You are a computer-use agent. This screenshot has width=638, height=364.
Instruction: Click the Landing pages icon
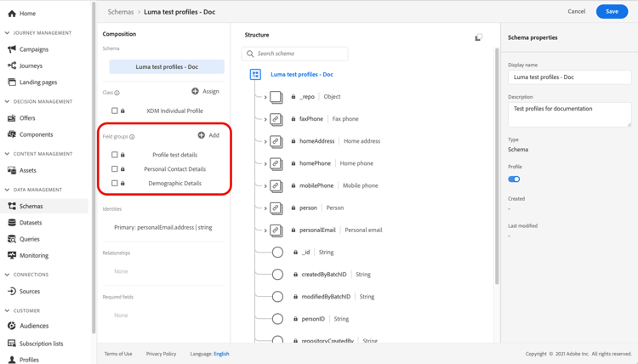[12, 82]
